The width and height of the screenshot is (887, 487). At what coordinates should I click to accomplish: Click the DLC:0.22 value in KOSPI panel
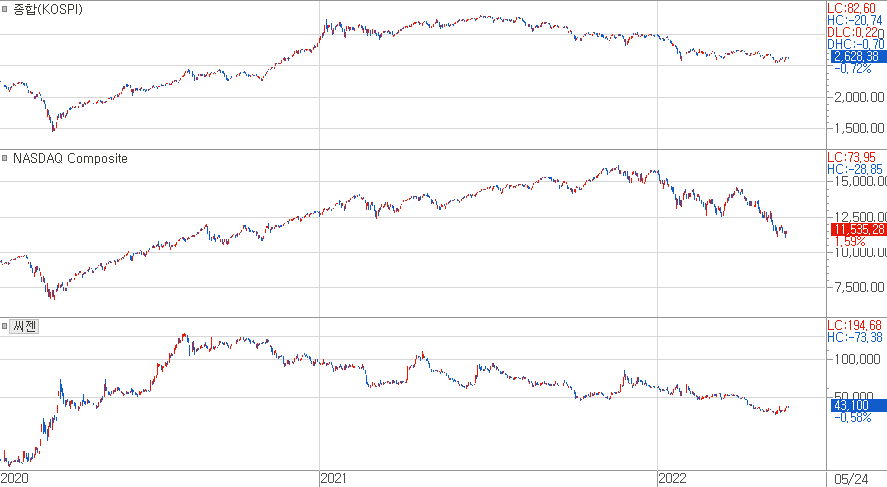tap(852, 32)
